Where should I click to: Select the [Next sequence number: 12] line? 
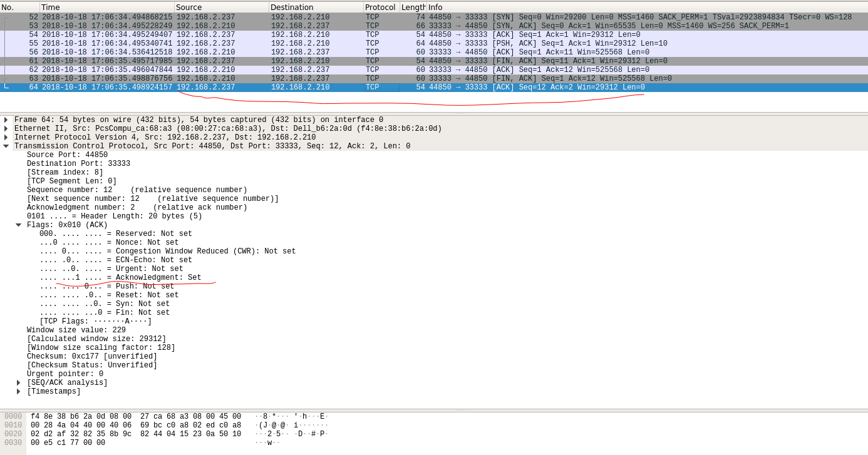tap(153, 199)
